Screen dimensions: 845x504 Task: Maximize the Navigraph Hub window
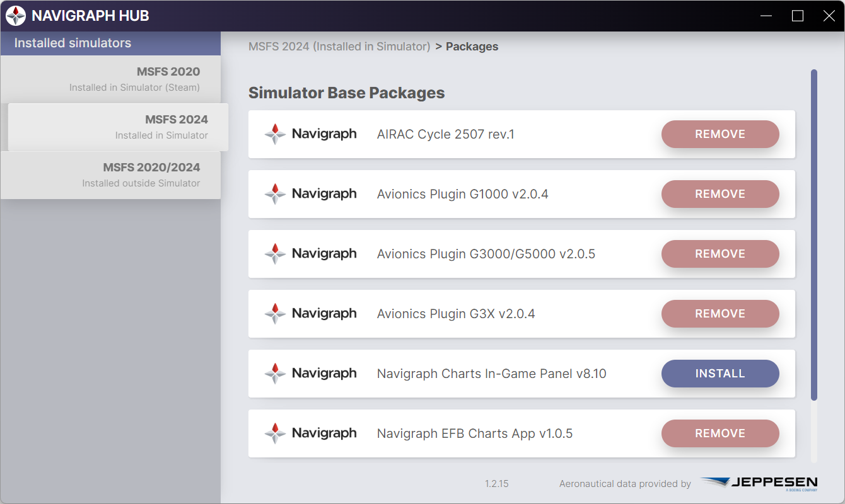tap(798, 16)
